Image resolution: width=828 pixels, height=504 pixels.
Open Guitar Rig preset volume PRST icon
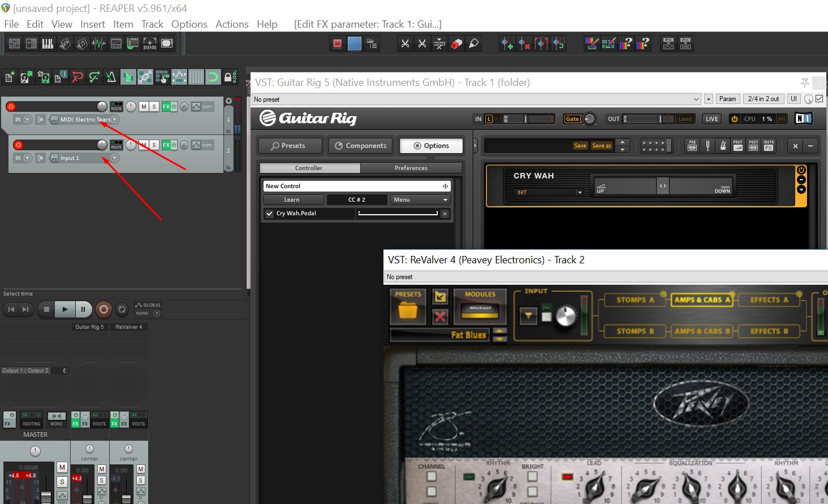tap(738, 146)
